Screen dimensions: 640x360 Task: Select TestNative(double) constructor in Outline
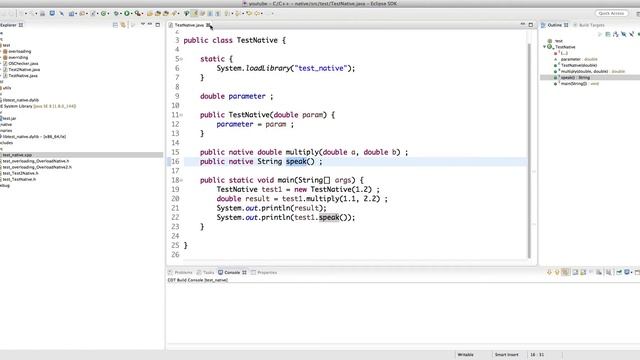tap(576, 65)
